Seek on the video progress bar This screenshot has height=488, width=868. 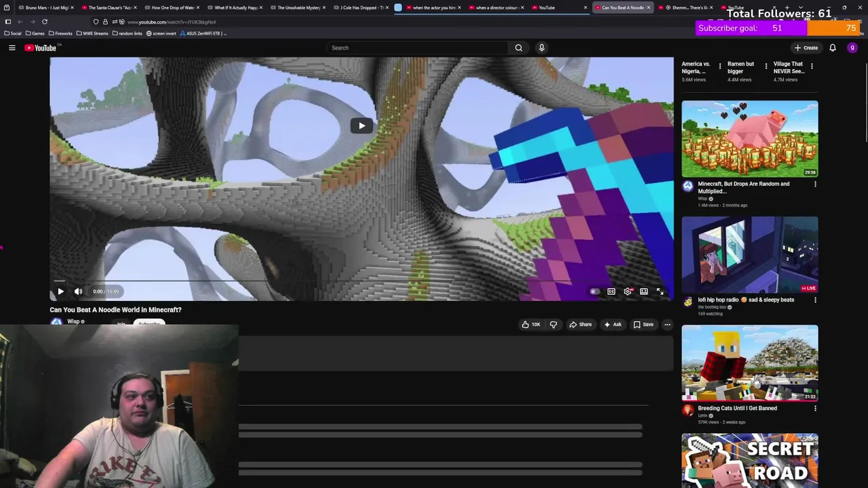point(361,280)
